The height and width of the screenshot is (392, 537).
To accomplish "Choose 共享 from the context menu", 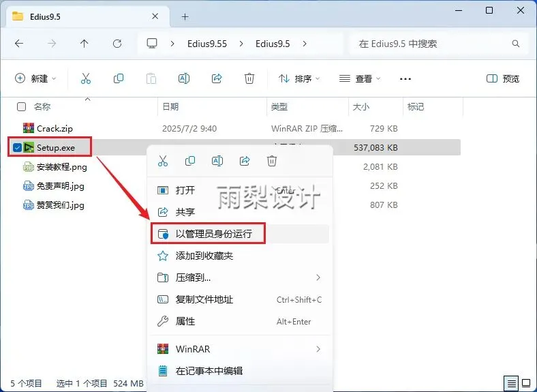I will click(x=240, y=212).
